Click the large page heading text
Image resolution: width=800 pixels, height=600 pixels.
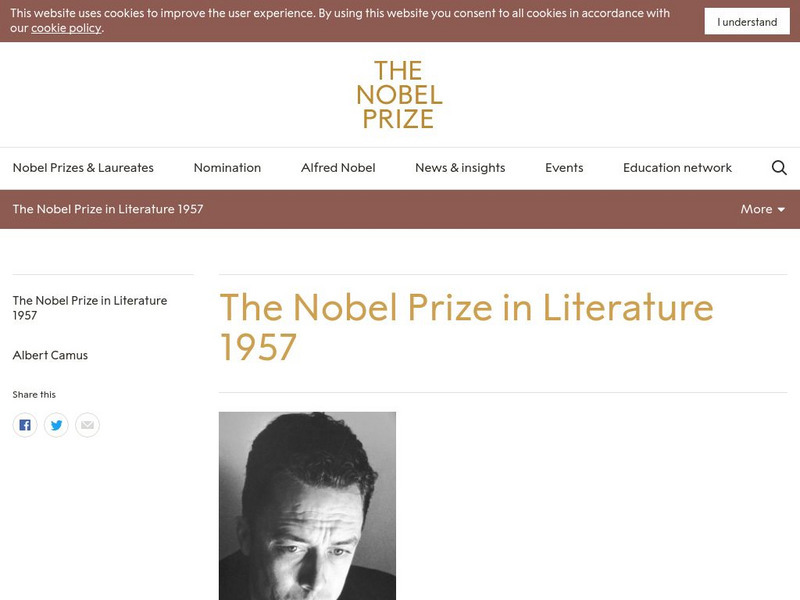[x=466, y=326]
